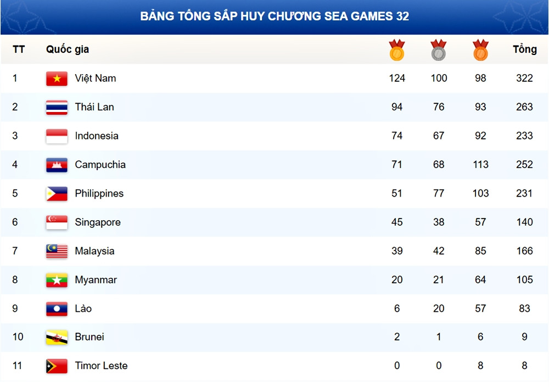Click the Brunei flag icon
Image resolution: width=549 pixels, height=392 pixels.
57,337
